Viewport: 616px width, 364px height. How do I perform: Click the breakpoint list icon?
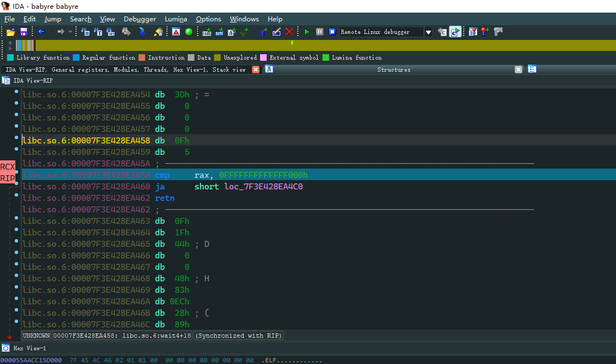pos(473,32)
